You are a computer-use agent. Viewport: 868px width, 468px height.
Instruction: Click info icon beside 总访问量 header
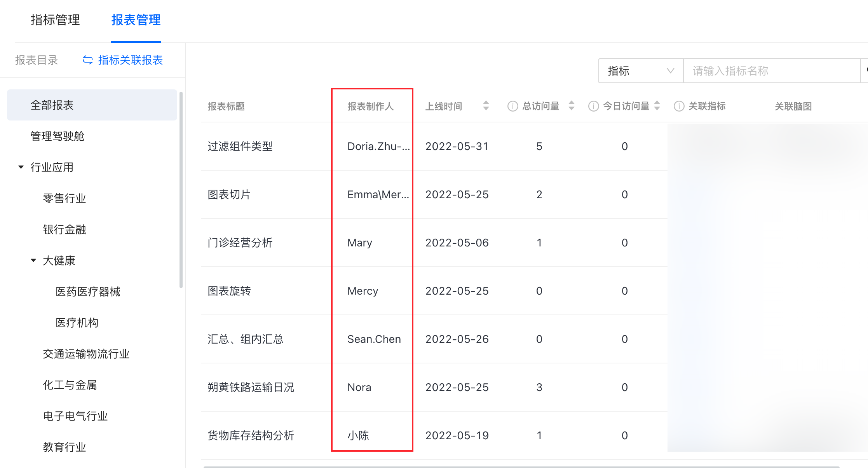[x=512, y=106]
